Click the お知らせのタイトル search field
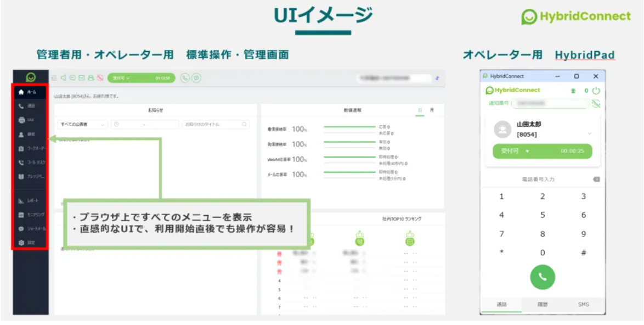644x325 pixels. (216, 124)
